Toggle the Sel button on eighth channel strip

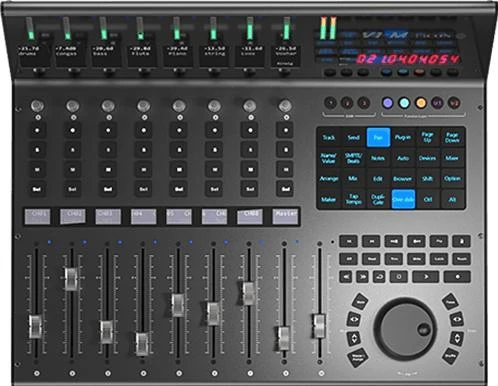pos(286,189)
